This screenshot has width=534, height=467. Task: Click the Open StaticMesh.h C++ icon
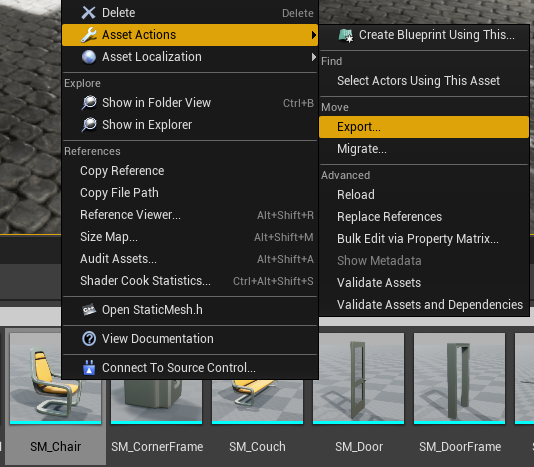(x=89, y=310)
